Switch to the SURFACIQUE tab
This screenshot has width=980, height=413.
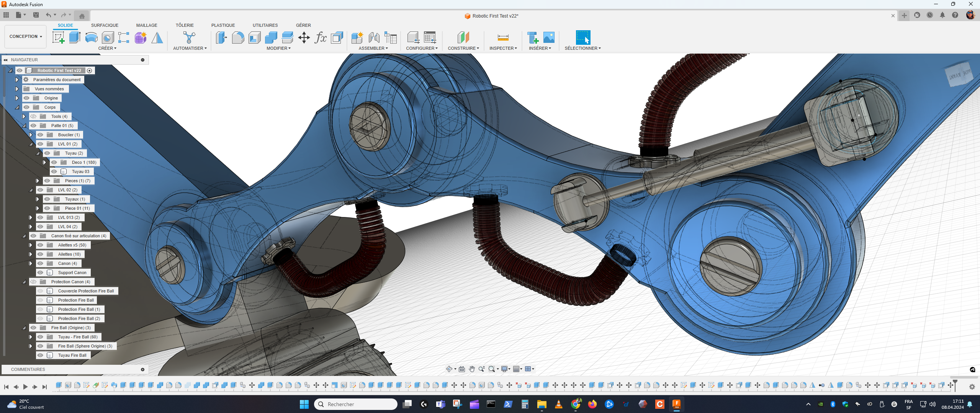tap(105, 25)
